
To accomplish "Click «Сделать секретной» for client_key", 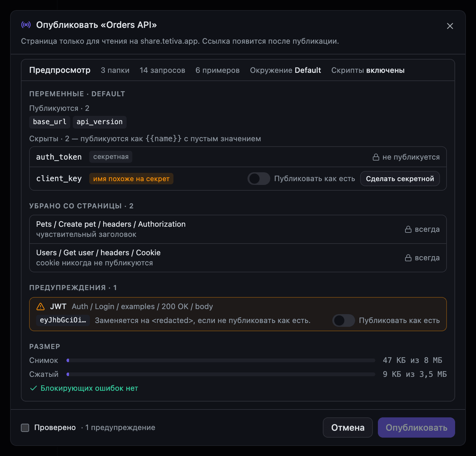I will tap(400, 179).
